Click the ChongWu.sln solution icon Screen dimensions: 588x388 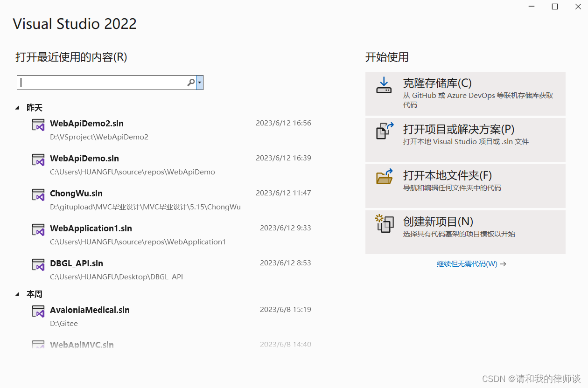pyautogui.click(x=38, y=194)
